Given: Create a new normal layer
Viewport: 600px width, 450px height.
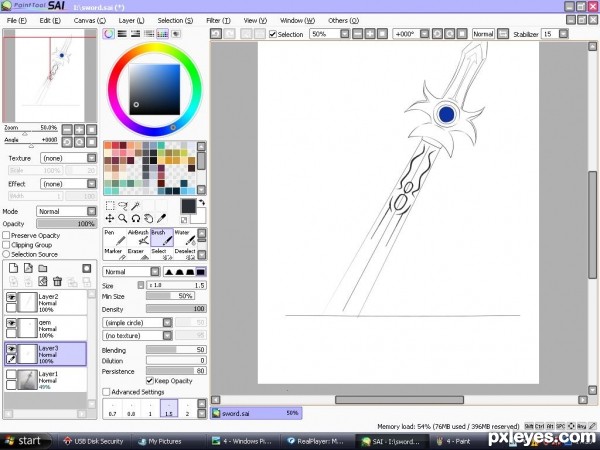Looking at the screenshot, I should click(13, 268).
